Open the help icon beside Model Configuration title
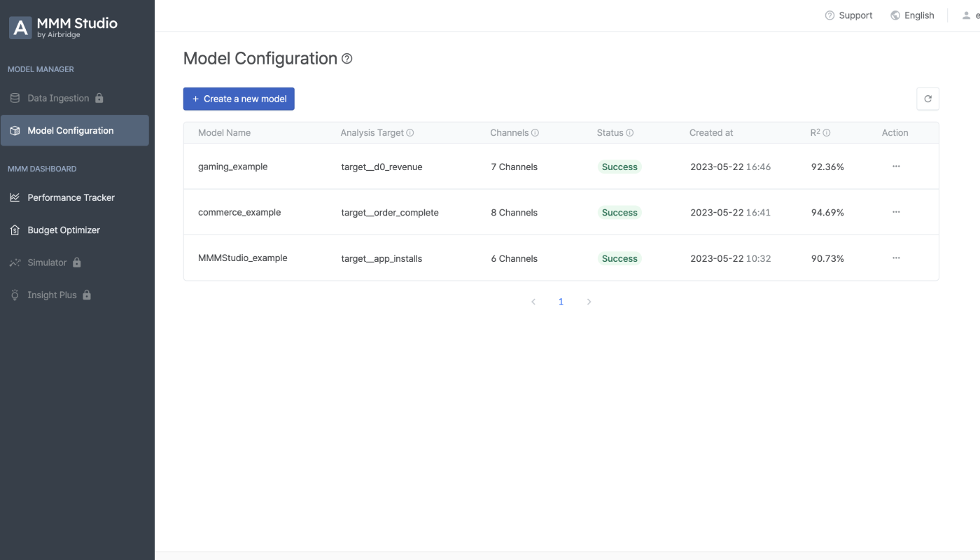980x560 pixels. (x=346, y=59)
